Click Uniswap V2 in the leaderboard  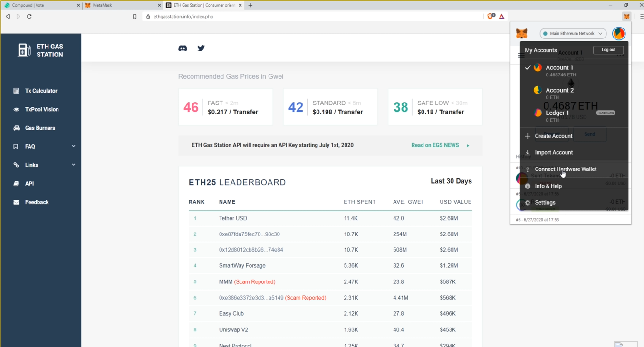pyautogui.click(x=233, y=329)
